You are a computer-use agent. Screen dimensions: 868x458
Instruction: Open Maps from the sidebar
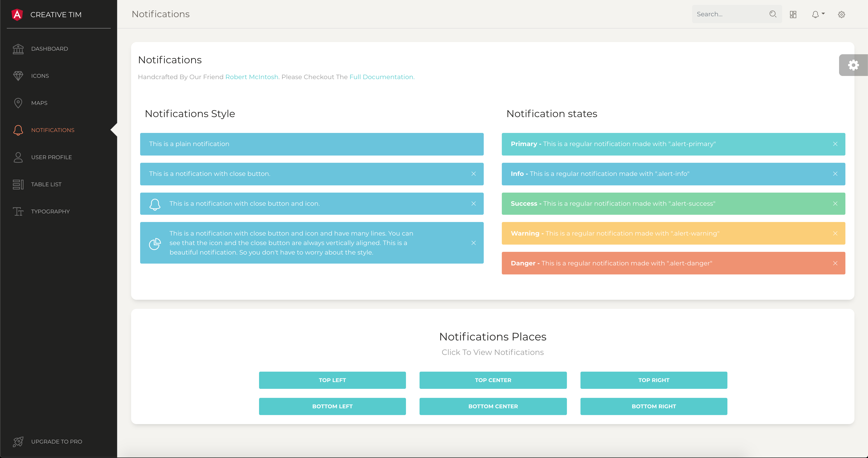(18, 103)
